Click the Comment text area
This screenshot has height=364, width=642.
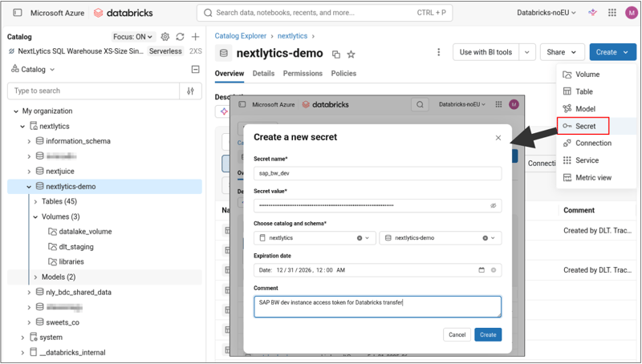click(377, 307)
